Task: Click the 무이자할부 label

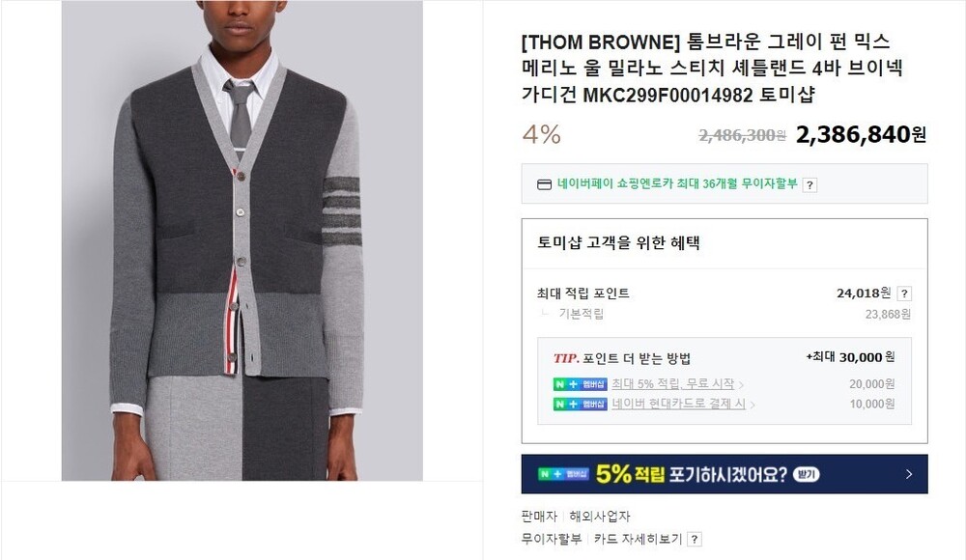Action: [x=551, y=539]
